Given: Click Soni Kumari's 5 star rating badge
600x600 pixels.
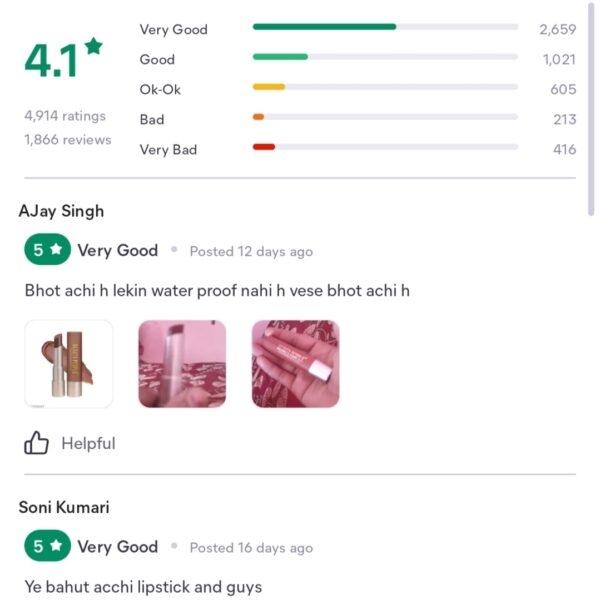Looking at the screenshot, I should pos(47,546).
